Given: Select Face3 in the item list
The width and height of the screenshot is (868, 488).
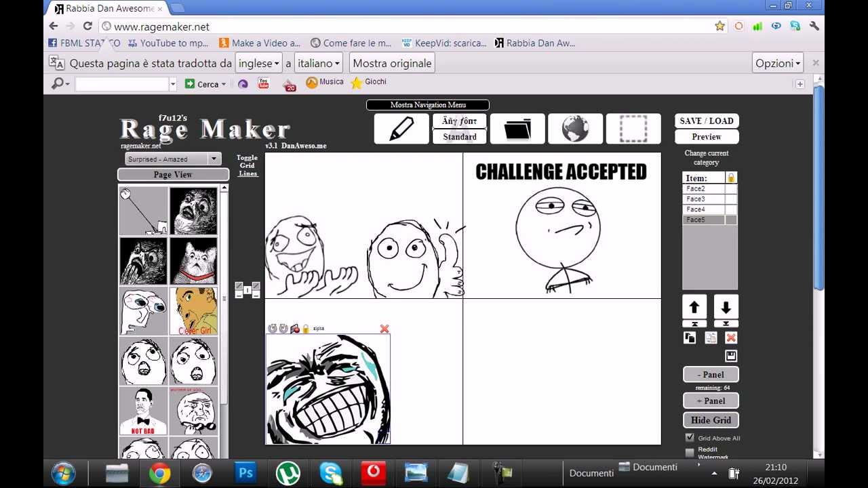Looking at the screenshot, I should click(703, 199).
